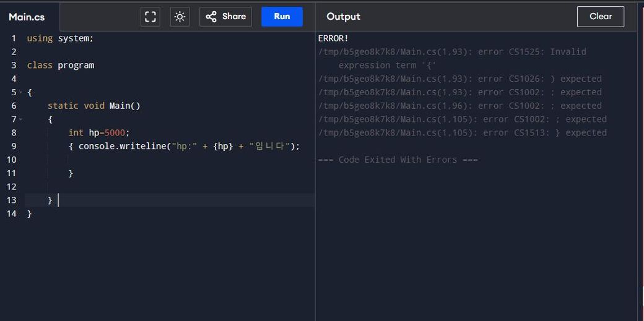
Task: Place cursor on the 'using system;' line
Action: click(60, 38)
